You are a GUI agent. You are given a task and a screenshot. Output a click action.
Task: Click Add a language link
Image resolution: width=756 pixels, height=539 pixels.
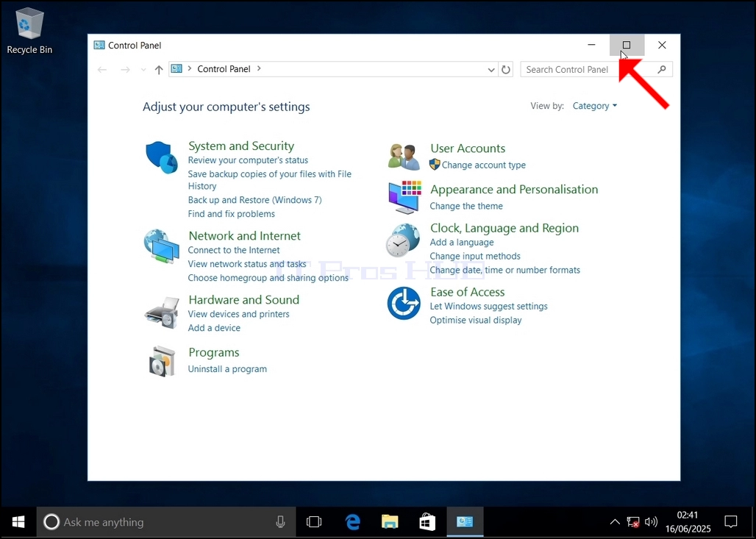point(462,242)
